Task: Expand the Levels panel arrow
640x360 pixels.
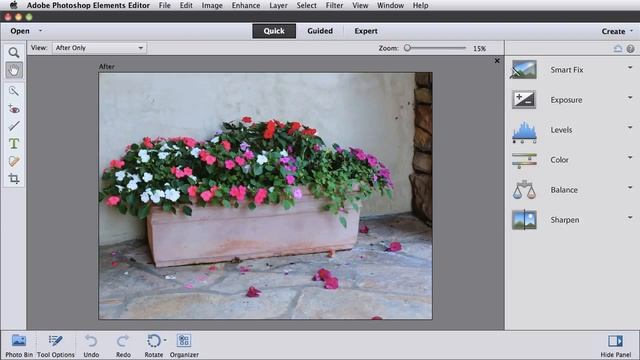Action: [630, 128]
